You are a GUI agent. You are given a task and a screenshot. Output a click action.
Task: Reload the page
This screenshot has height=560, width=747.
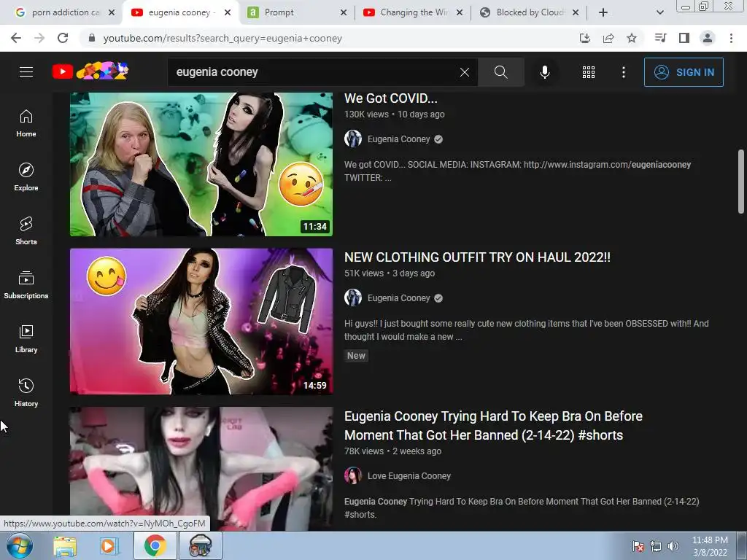coord(63,38)
